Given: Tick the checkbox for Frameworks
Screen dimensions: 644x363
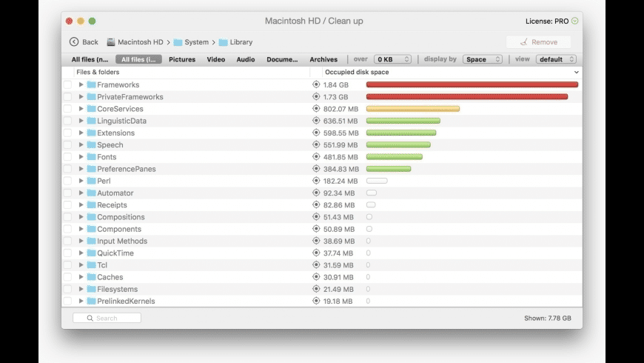Looking at the screenshot, I should 68,84.
